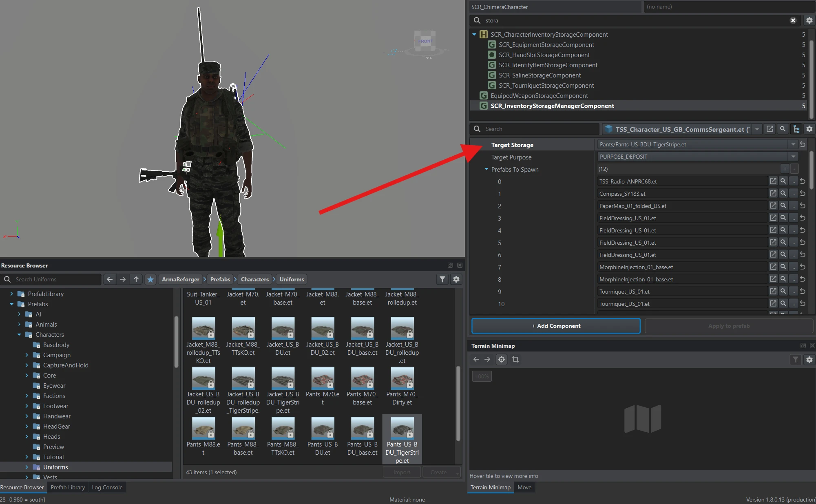816x504 pixels.
Task: Click the Add Component button
Action: click(x=556, y=326)
